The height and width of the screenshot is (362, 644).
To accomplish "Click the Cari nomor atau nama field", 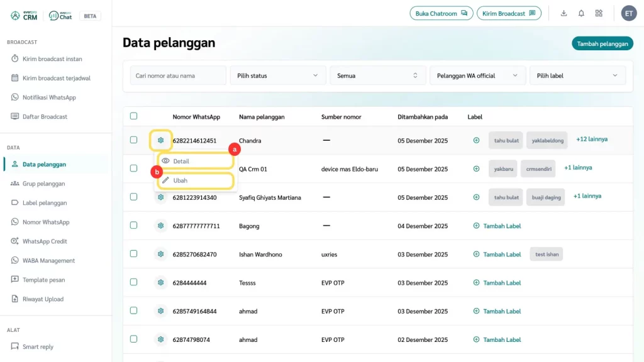I will click(x=178, y=75).
